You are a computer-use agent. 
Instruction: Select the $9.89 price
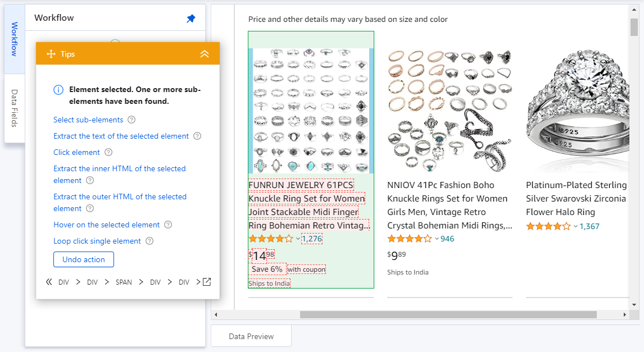(x=396, y=255)
